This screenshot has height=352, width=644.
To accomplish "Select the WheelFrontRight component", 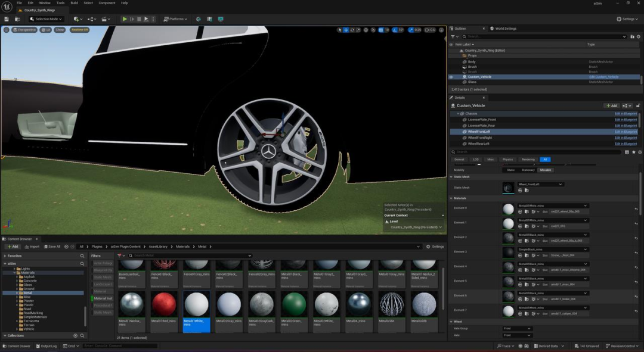I will click(x=479, y=138).
